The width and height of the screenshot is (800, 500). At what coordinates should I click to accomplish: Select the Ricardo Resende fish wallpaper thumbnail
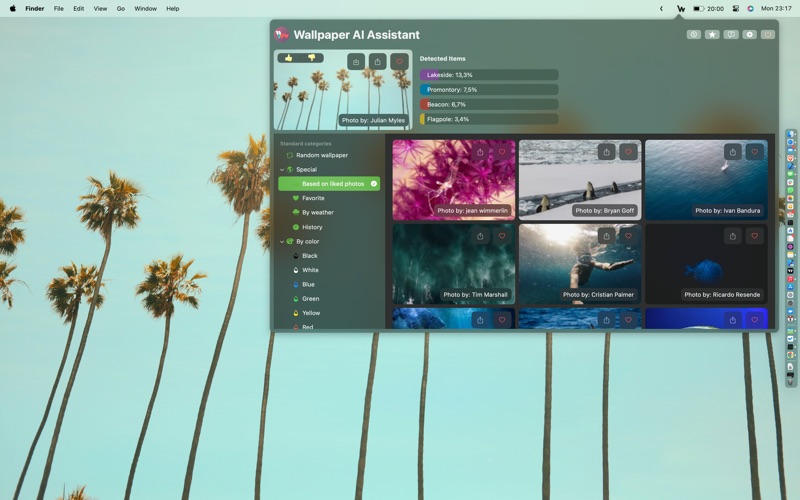click(706, 268)
